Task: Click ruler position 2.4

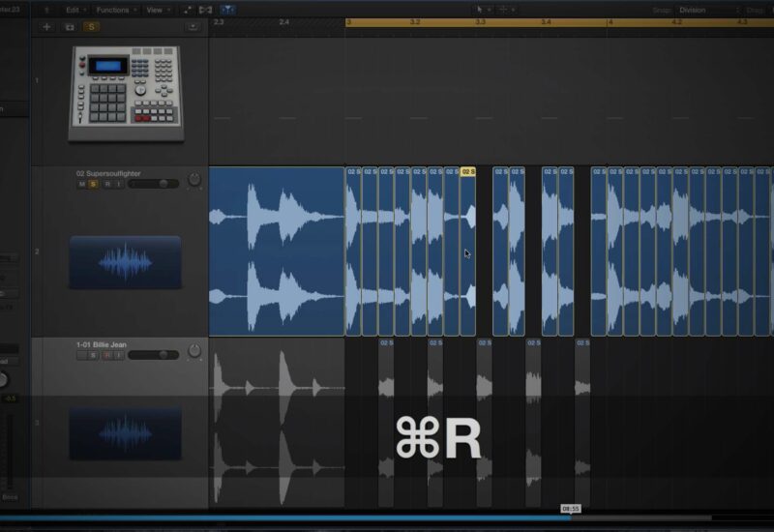Action: coord(283,22)
